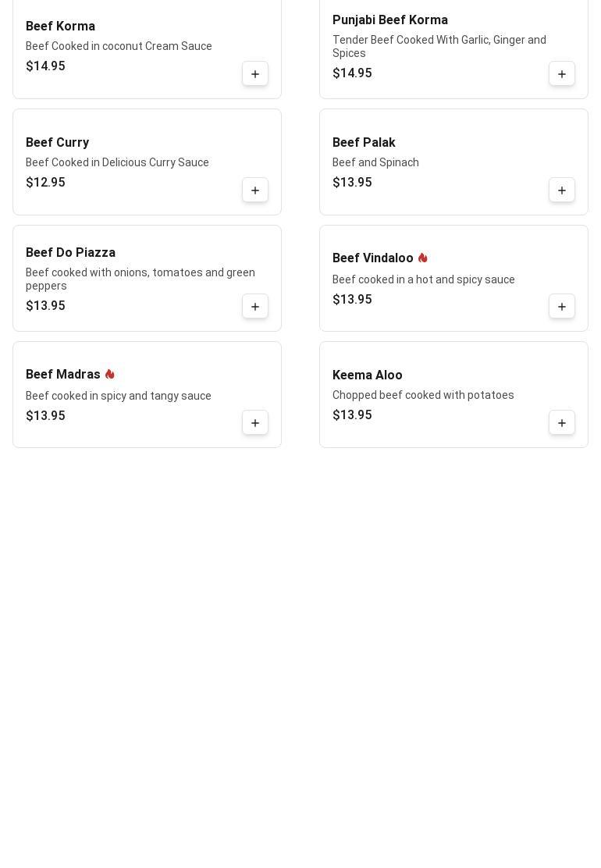Screen dimensions: 601x868
Task: Add Keema Aloo to cart
Action: tap(562, 423)
